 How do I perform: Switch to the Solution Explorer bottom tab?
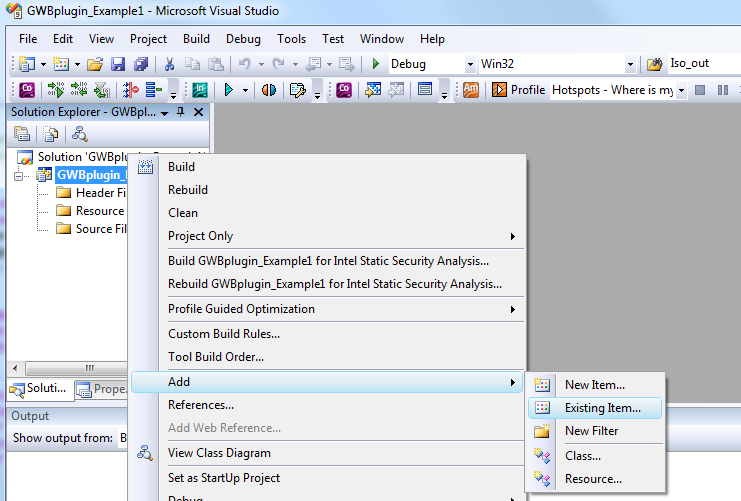pos(40,389)
